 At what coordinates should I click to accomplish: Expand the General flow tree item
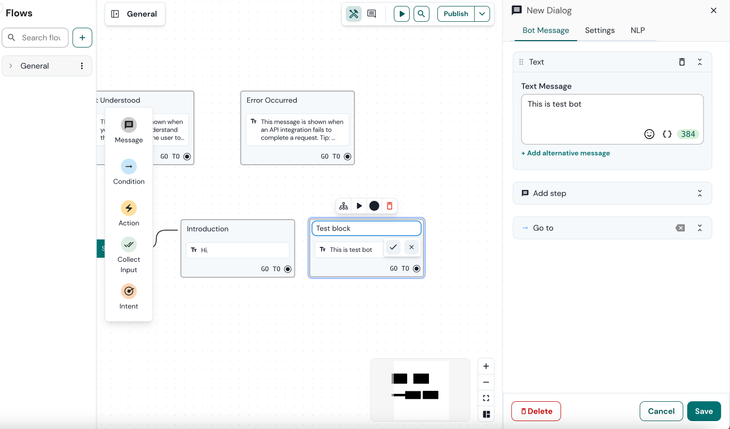coord(11,66)
